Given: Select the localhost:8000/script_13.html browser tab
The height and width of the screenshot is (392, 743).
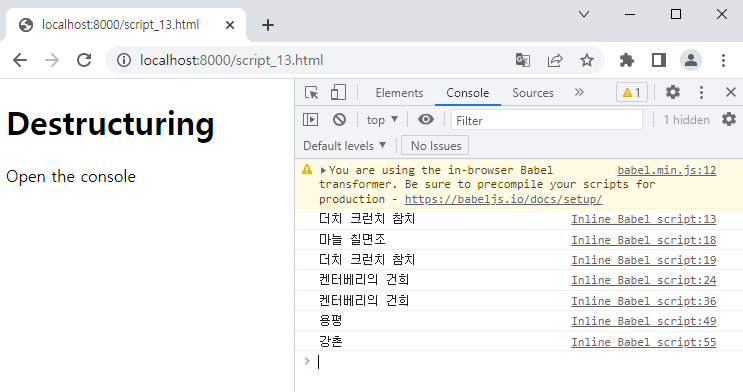Looking at the screenshot, I should point(126,25).
